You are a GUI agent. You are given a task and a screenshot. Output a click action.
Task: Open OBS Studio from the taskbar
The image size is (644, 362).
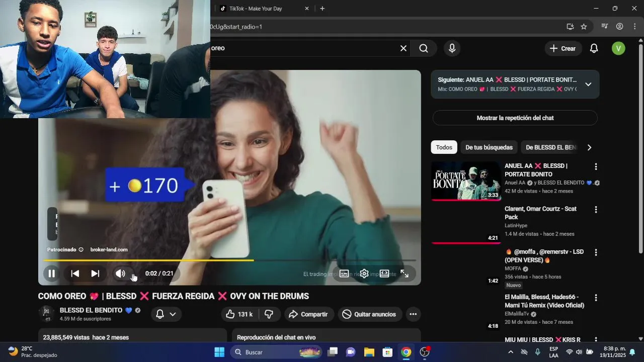425,352
